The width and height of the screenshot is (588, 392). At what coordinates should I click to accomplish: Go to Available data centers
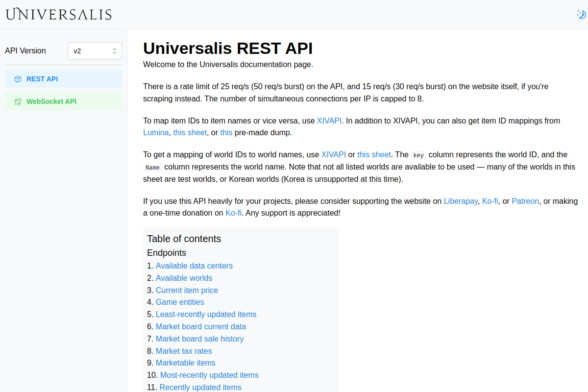pyautogui.click(x=194, y=266)
